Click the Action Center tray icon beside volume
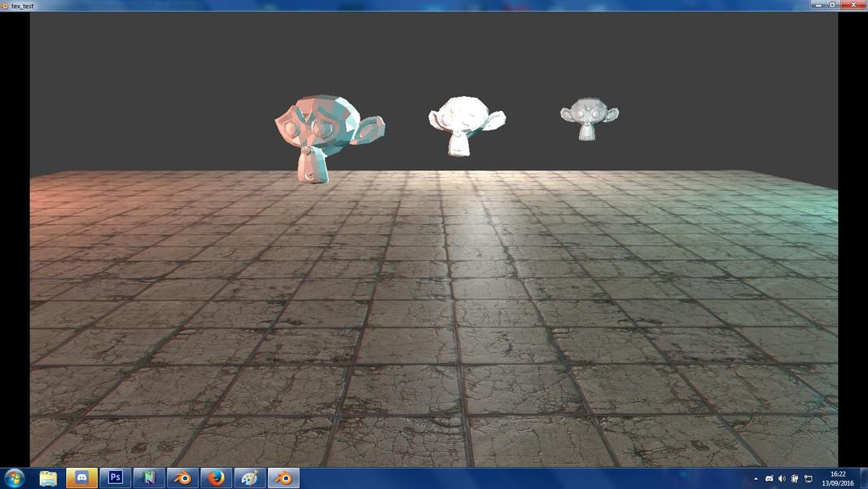This screenshot has height=489, width=868. [x=795, y=479]
